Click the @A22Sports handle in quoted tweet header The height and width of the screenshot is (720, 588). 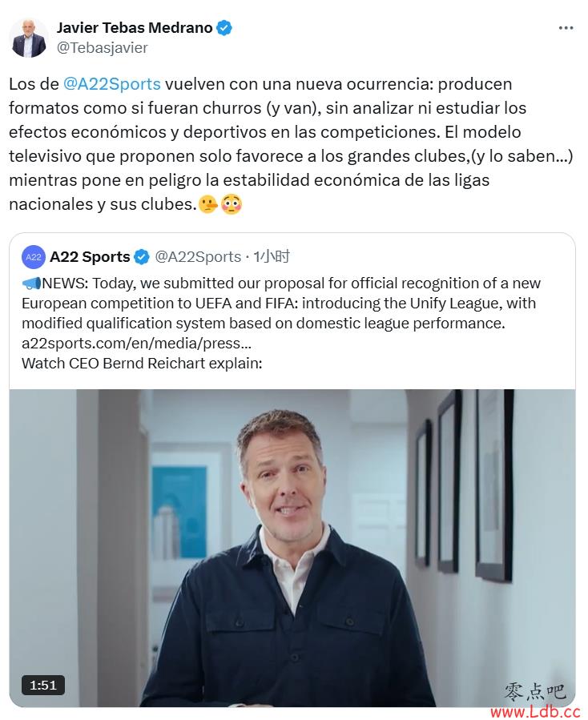(198, 256)
